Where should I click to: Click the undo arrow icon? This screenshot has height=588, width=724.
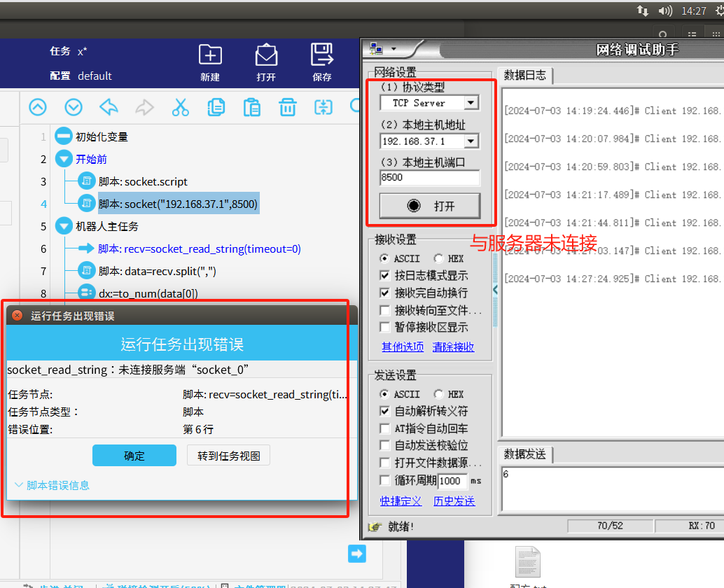point(109,107)
